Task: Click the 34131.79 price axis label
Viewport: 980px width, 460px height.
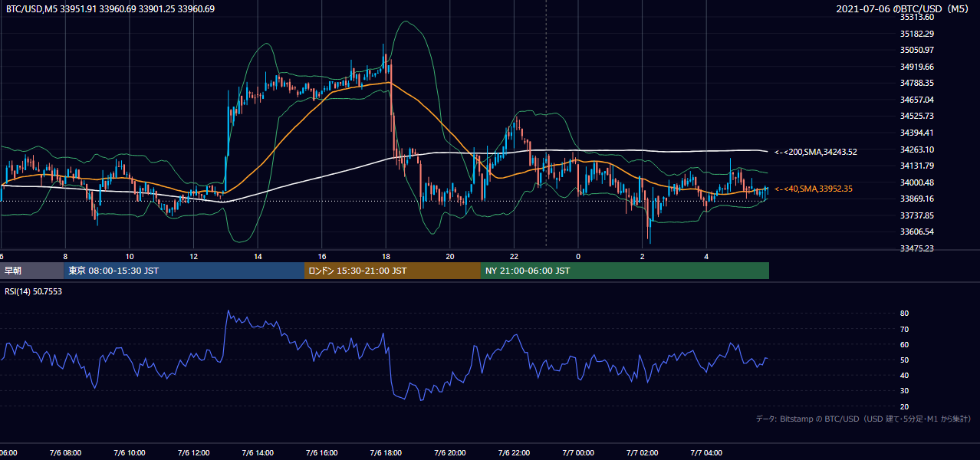Action: pos(917,166)
